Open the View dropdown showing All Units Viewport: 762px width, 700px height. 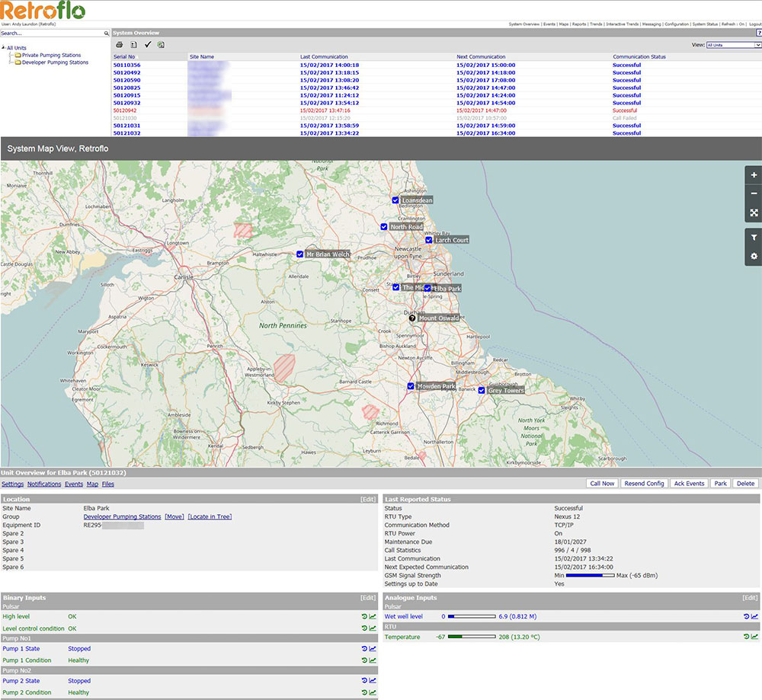tap(733, 45)
